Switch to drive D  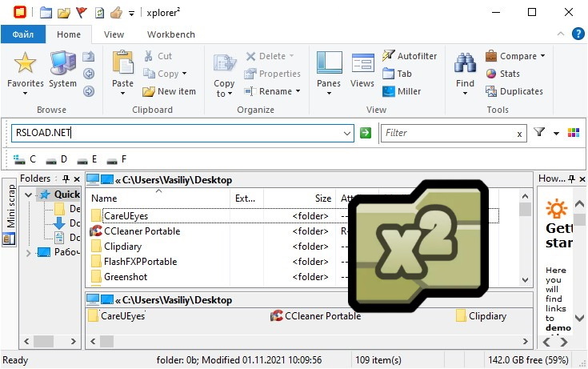(56, 159)
